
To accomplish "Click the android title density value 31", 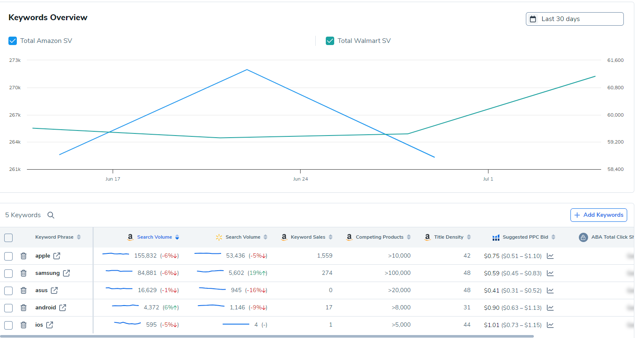I will click(467, 308).
